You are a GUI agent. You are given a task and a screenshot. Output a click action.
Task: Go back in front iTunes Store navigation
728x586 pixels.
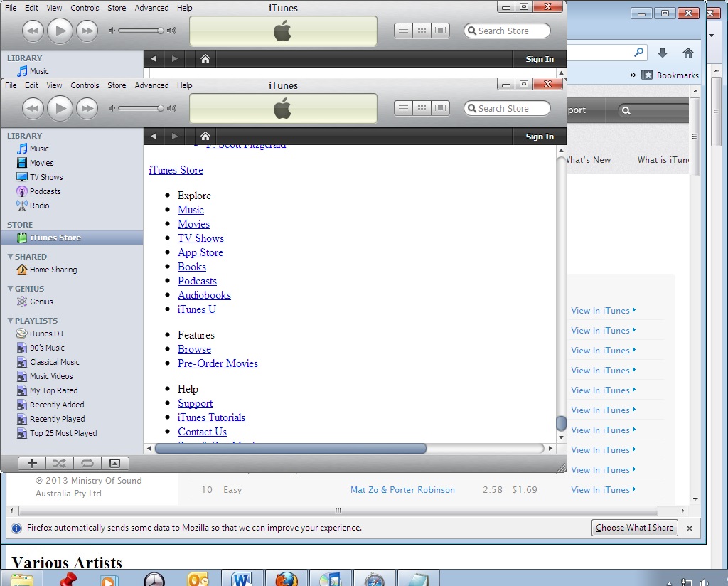click(x=154, y=136)
